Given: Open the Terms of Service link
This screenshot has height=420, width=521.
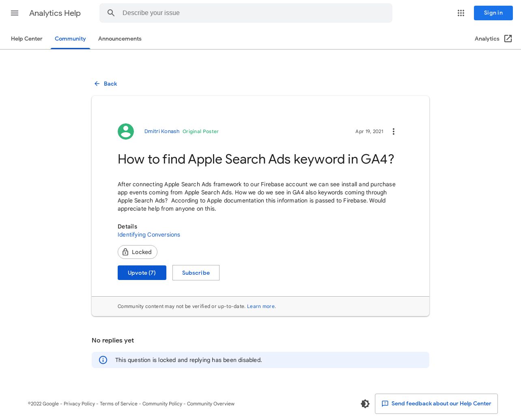Looking at the screenshot, I should 118,404.
